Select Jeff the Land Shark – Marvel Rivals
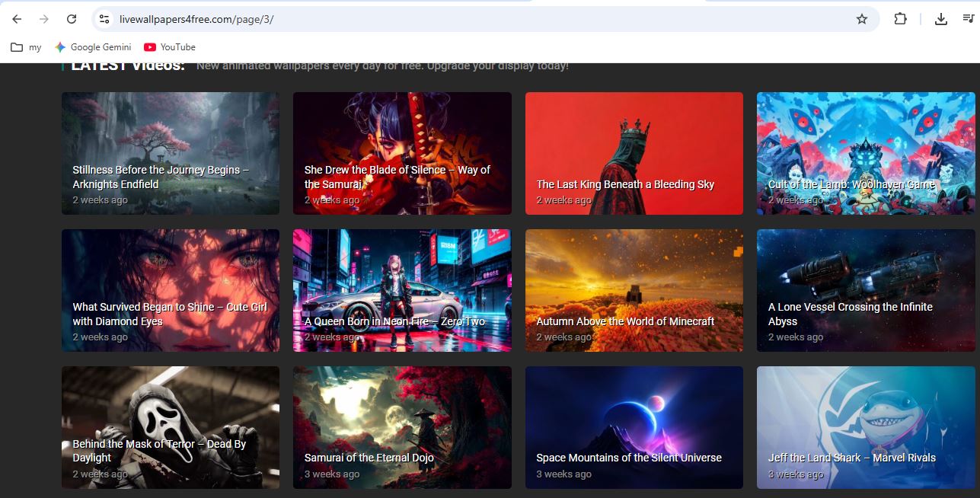980x498 pixels. [x=865, y=427]
